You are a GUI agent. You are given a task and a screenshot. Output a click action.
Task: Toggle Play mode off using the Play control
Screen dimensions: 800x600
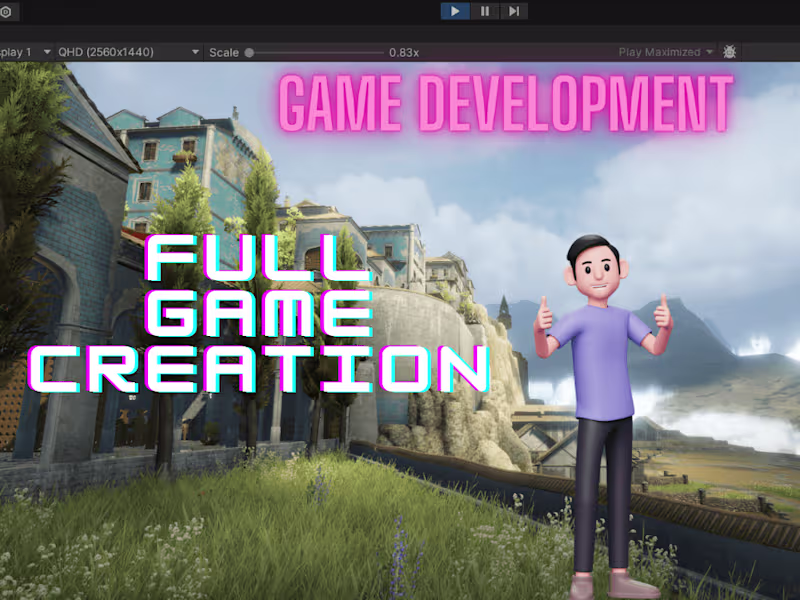(x=455, y=11)
